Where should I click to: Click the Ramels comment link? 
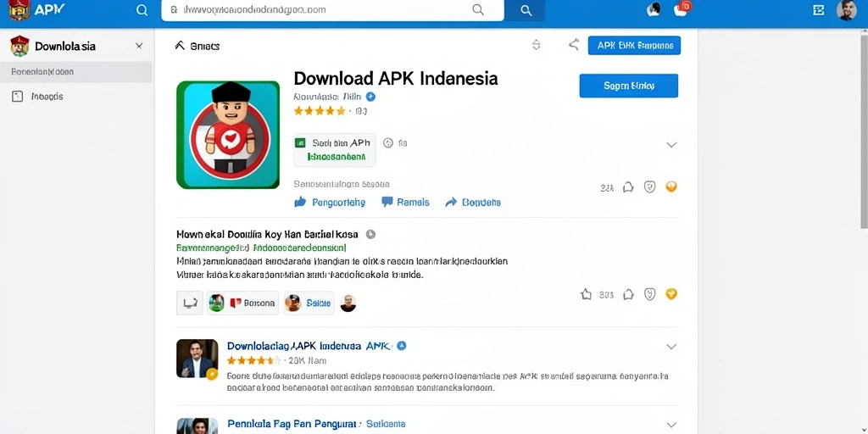(x=406, y=202)
